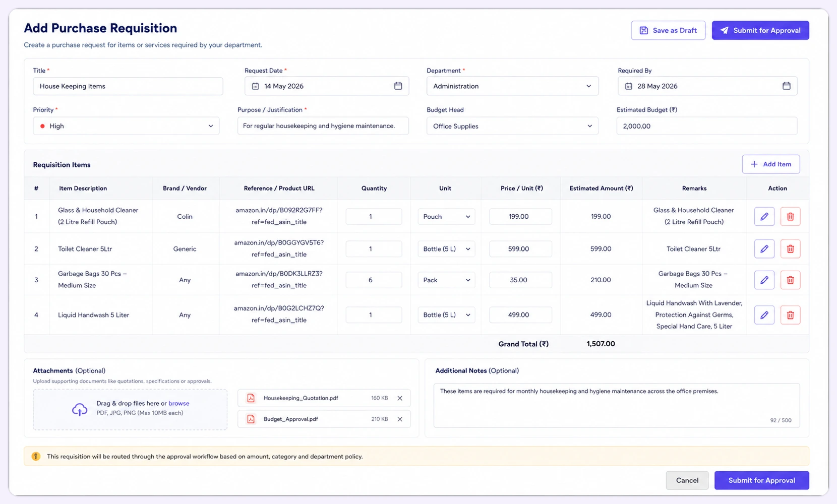Click the price field showing 35.00
The image size is (837, 504).
(520, 280)
